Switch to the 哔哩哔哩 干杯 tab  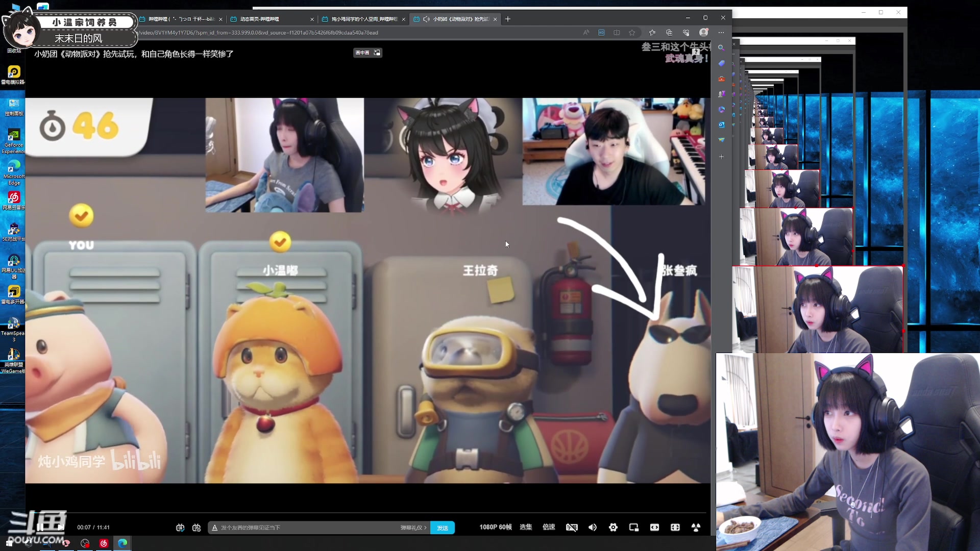coord(181,19)
